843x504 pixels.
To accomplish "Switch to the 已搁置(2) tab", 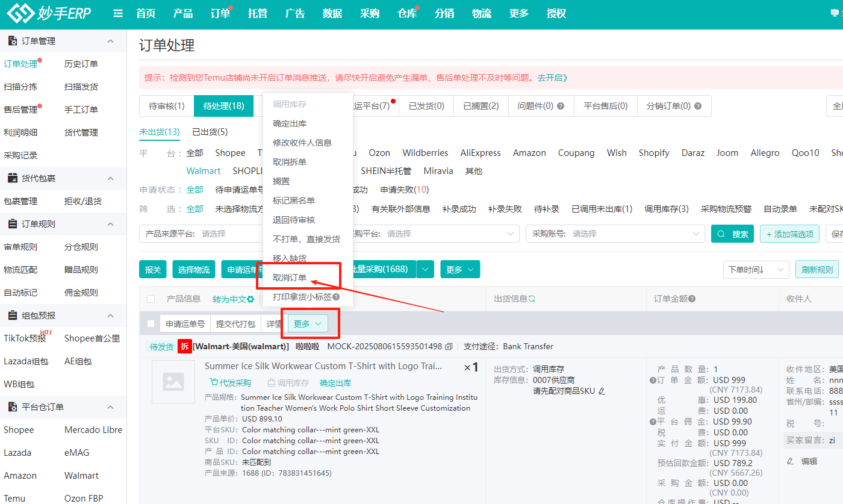I will (481, 106).
